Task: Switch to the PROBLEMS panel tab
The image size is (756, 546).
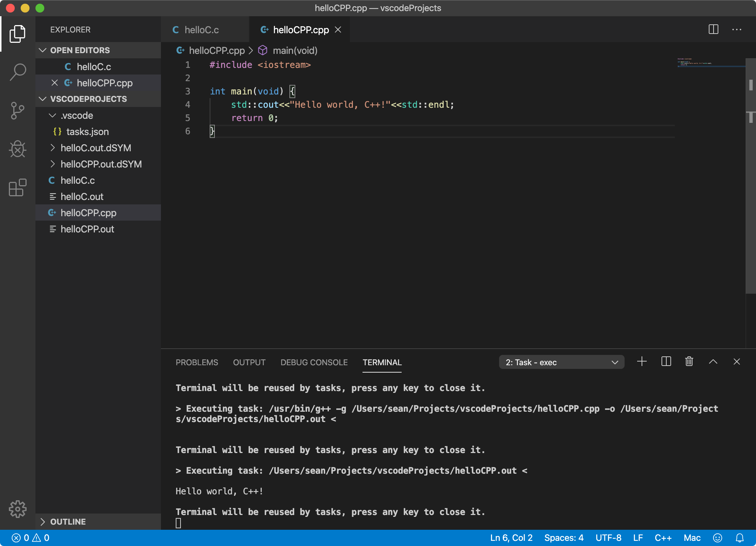Action: [197, 362]
